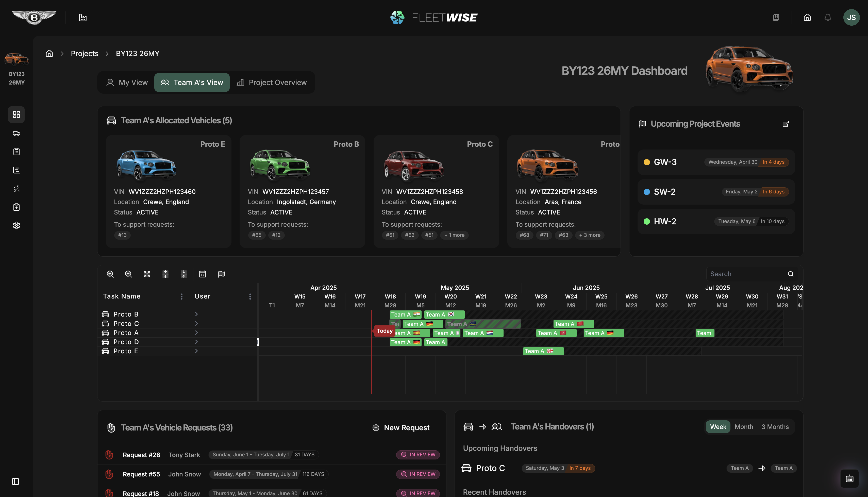This screenshot has width=868, height=497.
Task: Select the Month range for handovers
Action: (744, 427)
